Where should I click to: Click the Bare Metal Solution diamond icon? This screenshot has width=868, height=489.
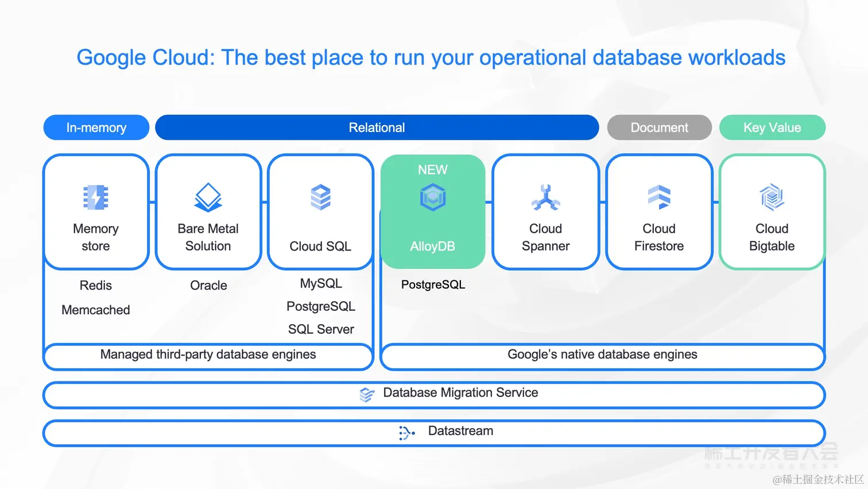pos(208,198)
